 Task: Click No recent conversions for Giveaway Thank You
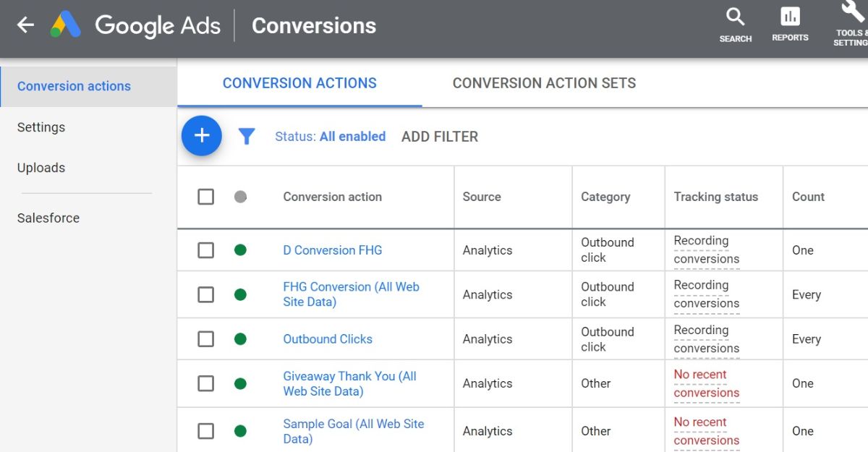pos(707,383)
